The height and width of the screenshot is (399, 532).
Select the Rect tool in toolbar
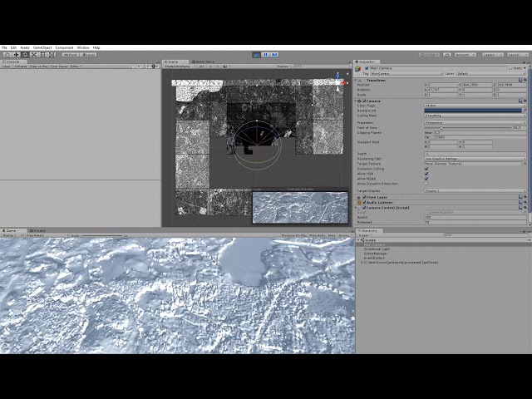[42, 55]
